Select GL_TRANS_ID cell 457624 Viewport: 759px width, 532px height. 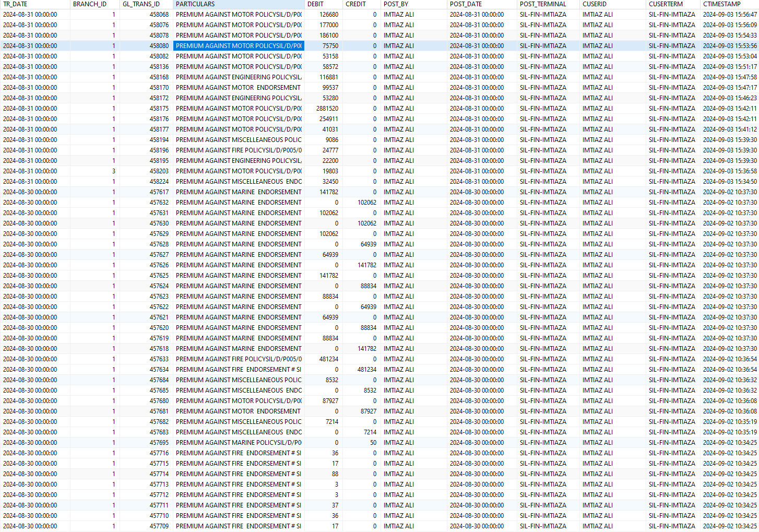point(159,286)
